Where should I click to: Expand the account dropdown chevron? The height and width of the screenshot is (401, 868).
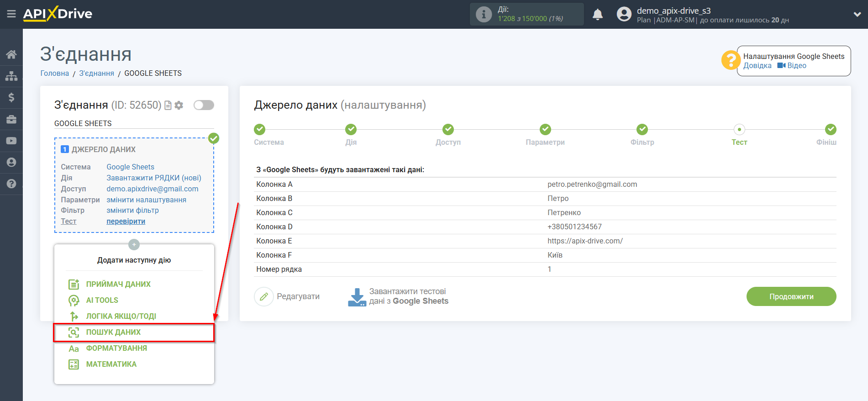pyautogui.click(x=857, y=14)
